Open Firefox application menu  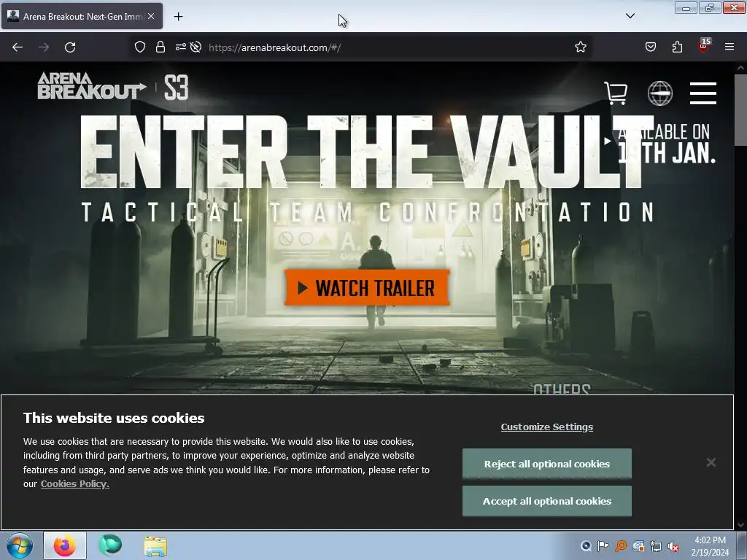pos(729,47)
